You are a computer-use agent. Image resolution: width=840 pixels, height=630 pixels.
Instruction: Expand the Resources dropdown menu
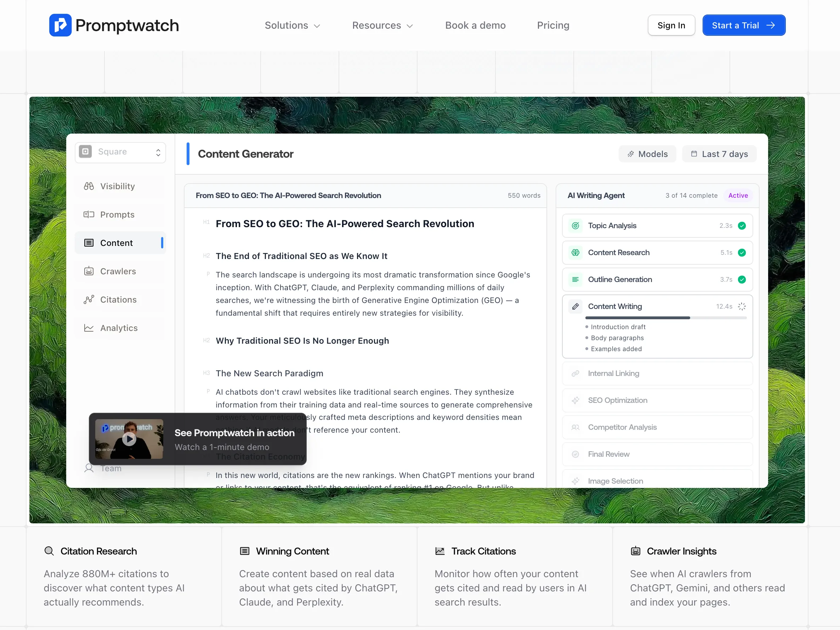tap(382, 26)
